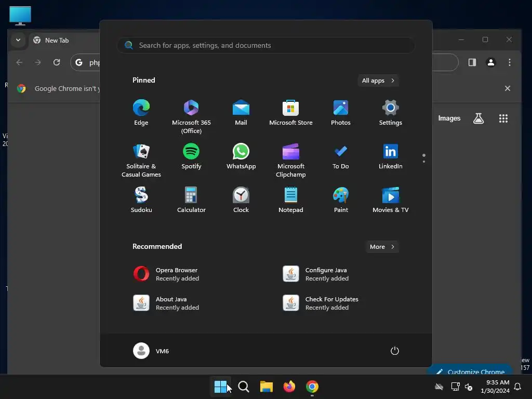The width and height of the screenshot is (532, 399).
Task: Open Chrome three-dot menu
Action: [x=509, y=62]
